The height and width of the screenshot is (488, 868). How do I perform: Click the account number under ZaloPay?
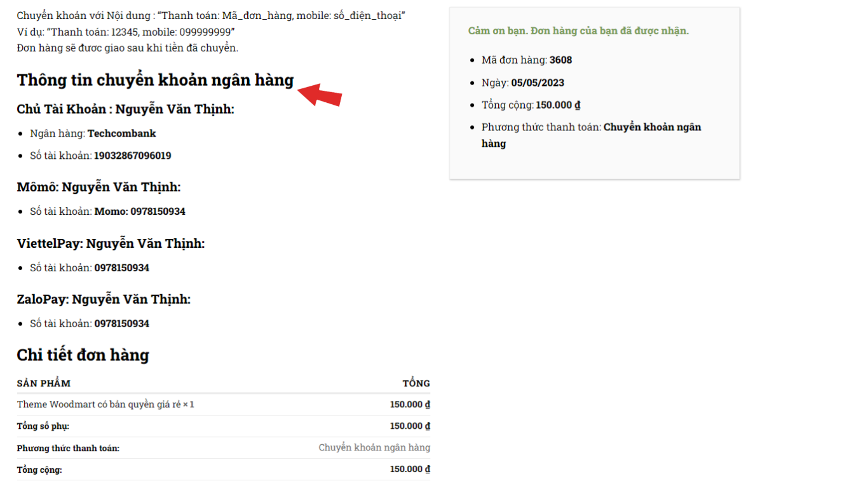121,323
